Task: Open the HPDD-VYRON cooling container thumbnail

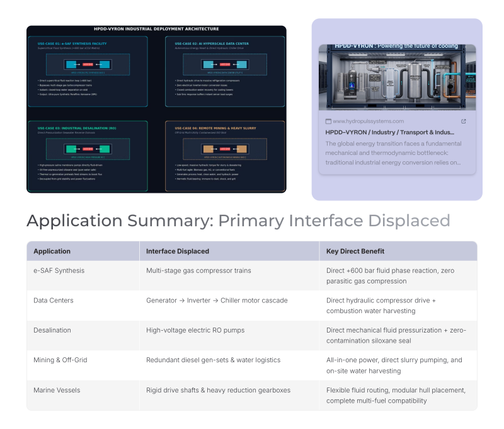Action: click(397, 77)
